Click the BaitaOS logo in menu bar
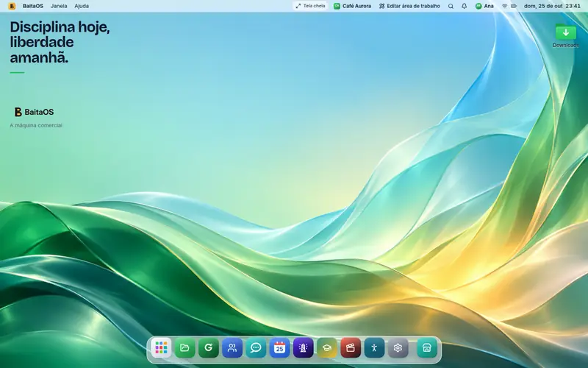The image size is (588, 368). (x=12, y=6)
